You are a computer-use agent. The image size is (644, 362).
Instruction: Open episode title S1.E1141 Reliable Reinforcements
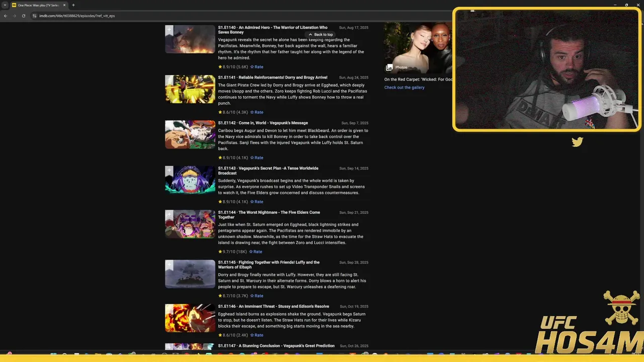pyautogui.click(x=273, y=77)
